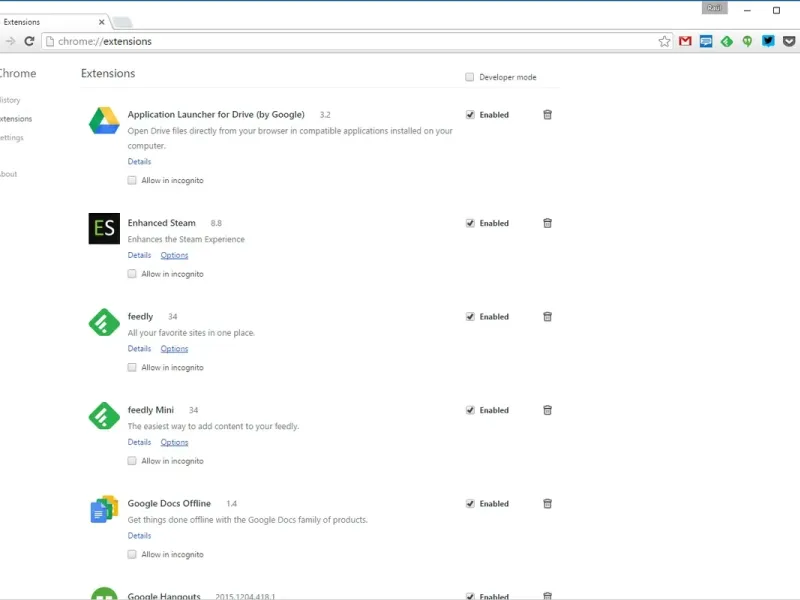Uncheck Enabled for feedly extension
This screenshot has width=800, height=600.
pyautogui.click(x=470, y=316)
